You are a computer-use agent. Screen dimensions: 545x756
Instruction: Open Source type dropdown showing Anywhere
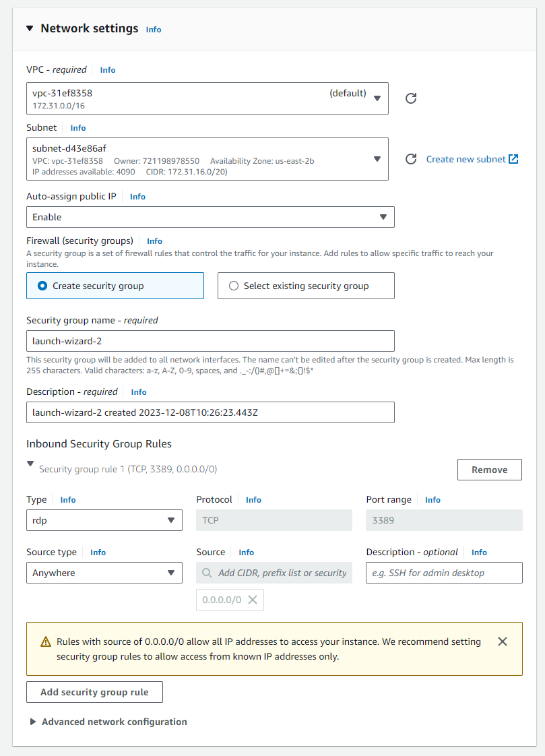(104, 573)
